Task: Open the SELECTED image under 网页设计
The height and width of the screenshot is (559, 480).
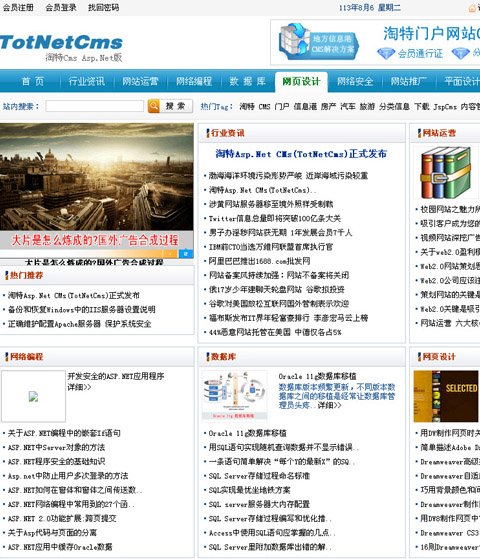Action: click(446, 396)
